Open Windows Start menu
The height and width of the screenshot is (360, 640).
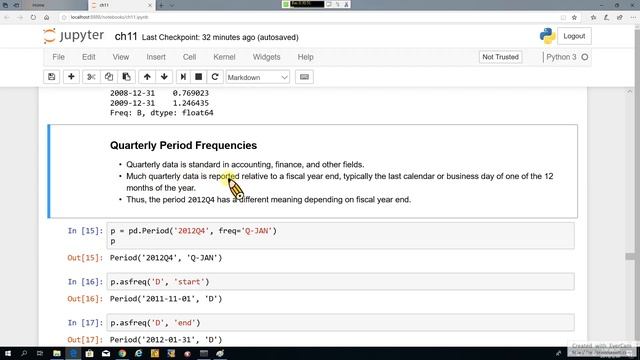[8, 353]
